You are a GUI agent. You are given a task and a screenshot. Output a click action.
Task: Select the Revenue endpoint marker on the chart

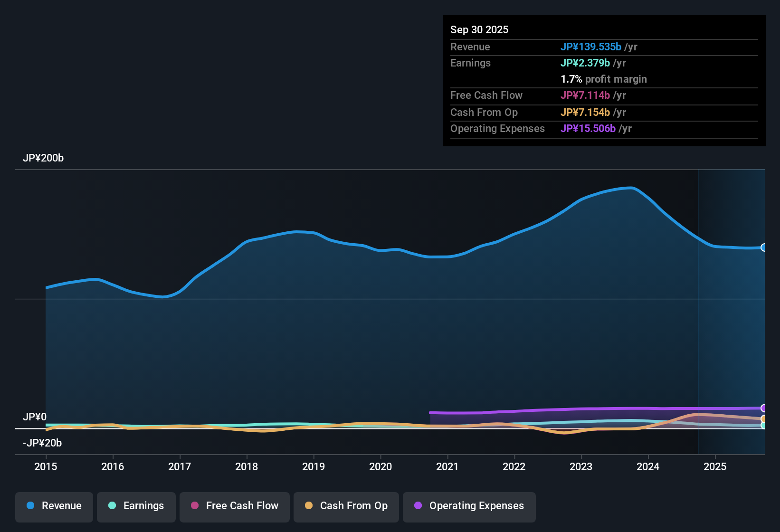764,247
